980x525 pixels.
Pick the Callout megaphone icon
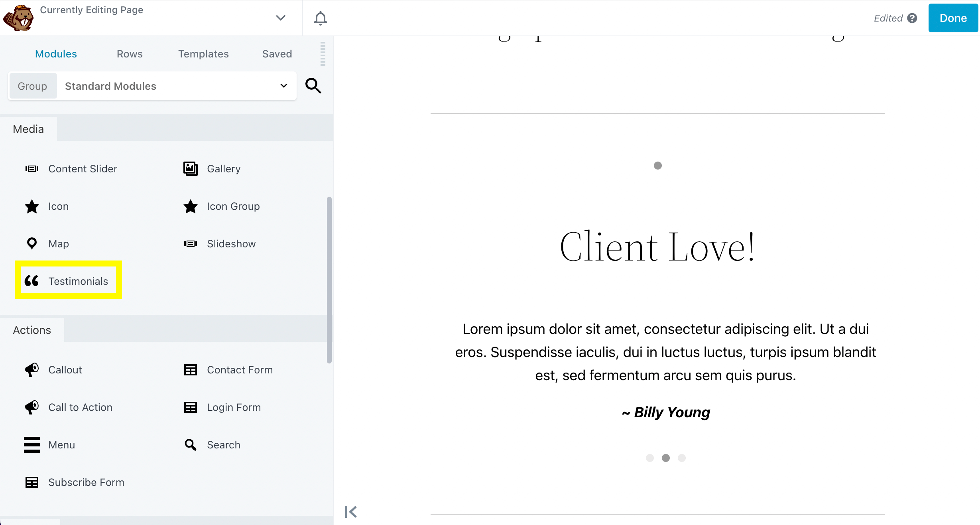31,370
